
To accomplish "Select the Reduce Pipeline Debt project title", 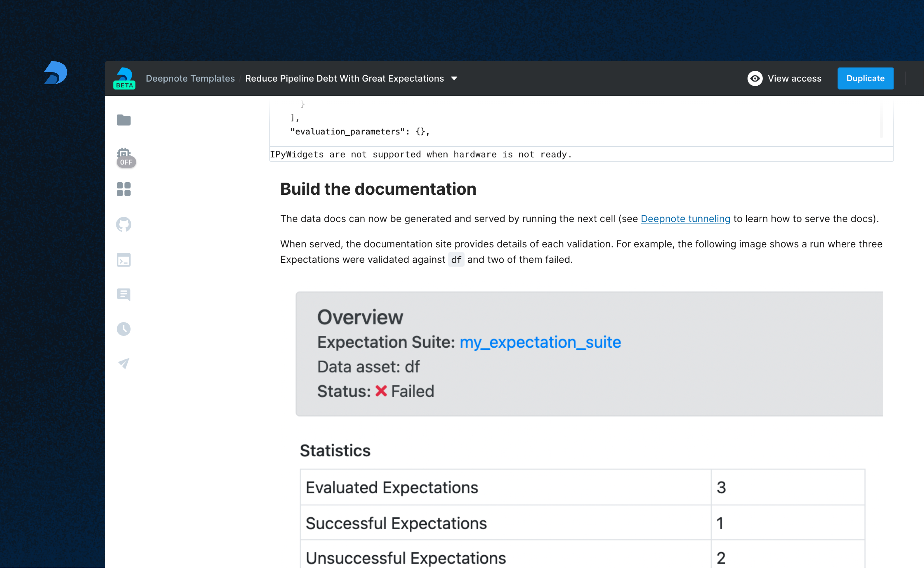I will (x=344, y=78).
